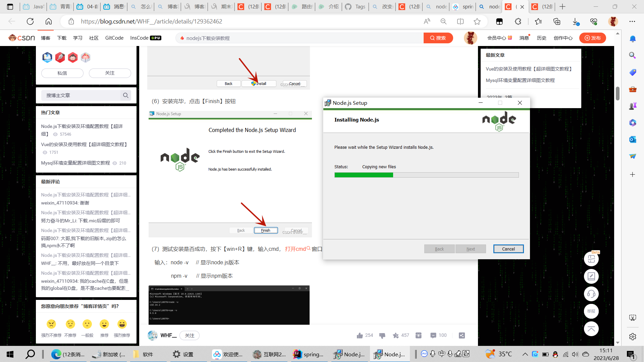This screenshot has width=644, height=362.
Task: Open the Downloads icon in browser toolbar
Action: click(575, 21)
